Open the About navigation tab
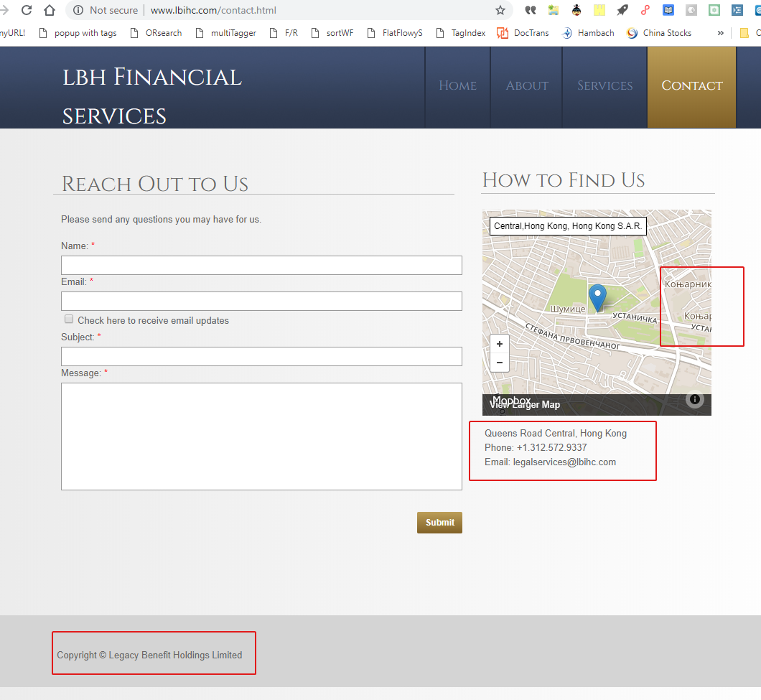The width and height of the screenshot is (761, 700). [526, 85]
